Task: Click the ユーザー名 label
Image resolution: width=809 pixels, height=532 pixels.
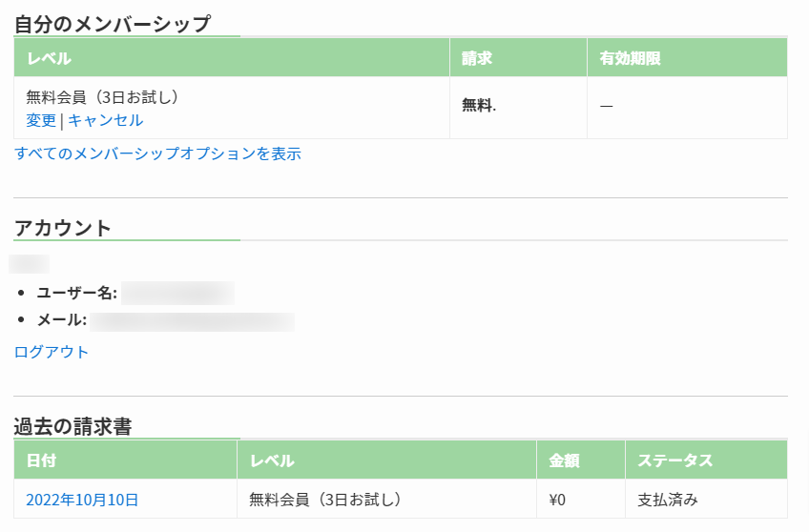Action: point(76,293)
